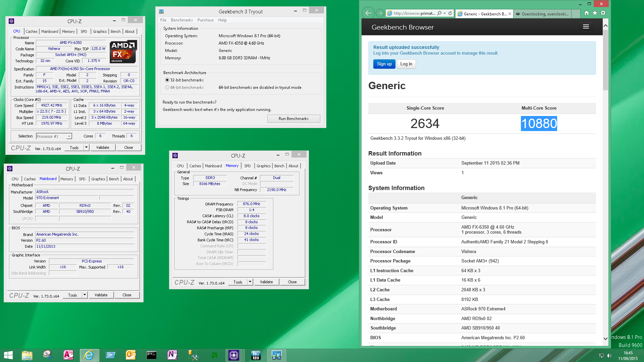The image size is (644, 362).
Task: Open Memory tab in CPU-Z Mainboard window
Action: [67, 179]
